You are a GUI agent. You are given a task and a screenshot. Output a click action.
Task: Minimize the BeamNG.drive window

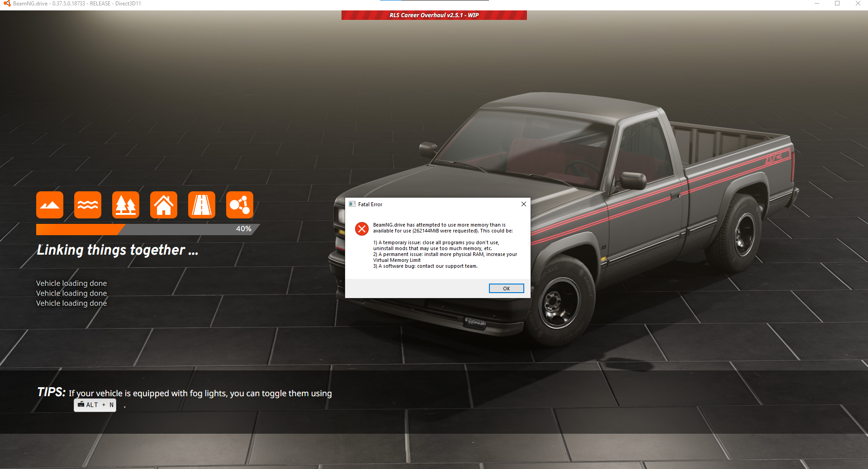coord(817,4)
